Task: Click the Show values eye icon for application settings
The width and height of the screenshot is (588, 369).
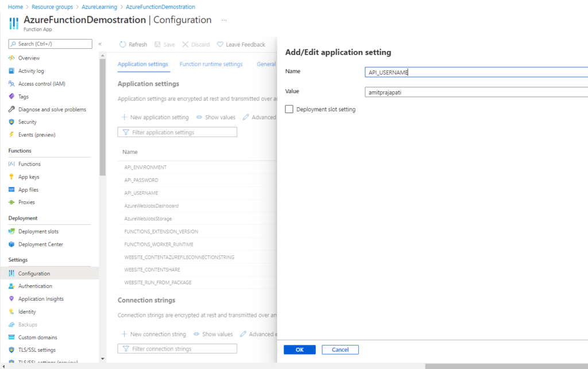Action: point(199,117)
